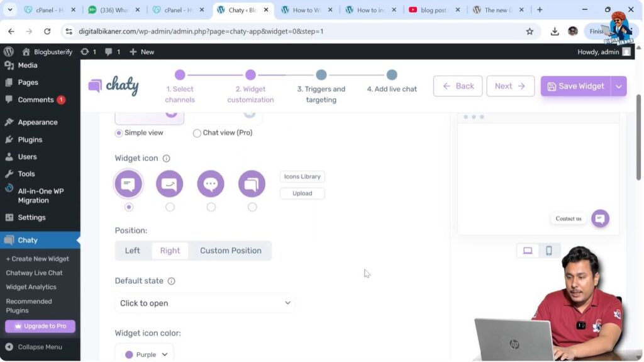Set widget position to Right
Screen dimensions: 644x362
[170, 251]
